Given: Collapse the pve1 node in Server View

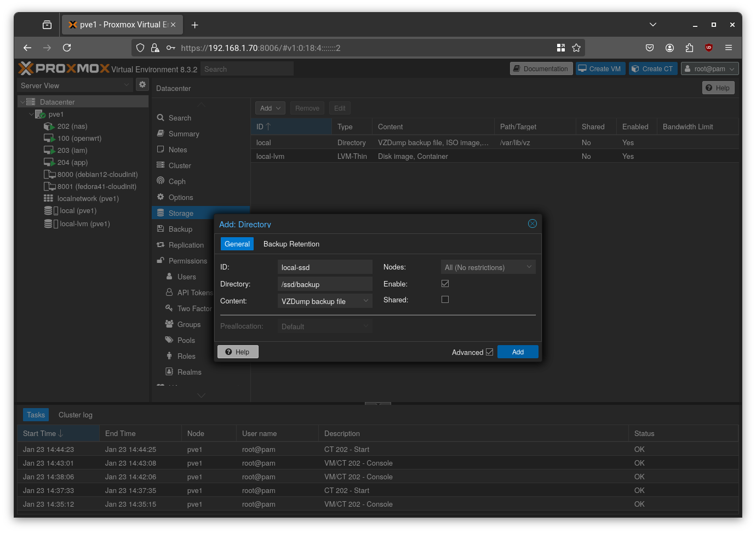Looking at the screenshot, I should tap(32, 114).
